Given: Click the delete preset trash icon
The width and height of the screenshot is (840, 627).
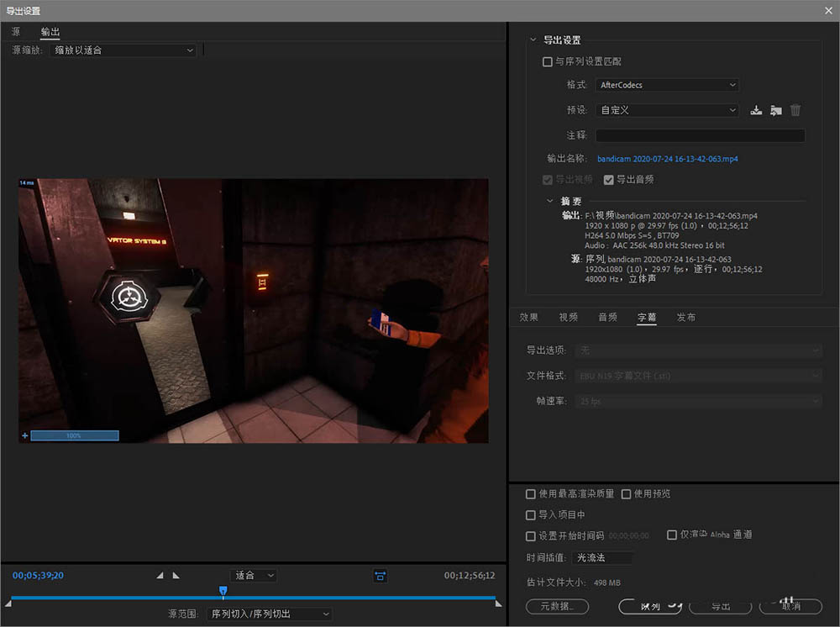Looking at the screenshot, I should pyautogui.click(x=795, y=110).
